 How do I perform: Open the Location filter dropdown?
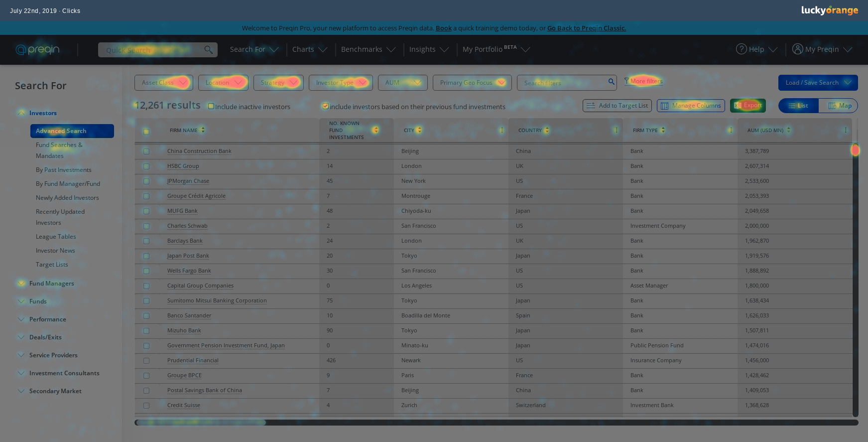click(x=223, y=83)
